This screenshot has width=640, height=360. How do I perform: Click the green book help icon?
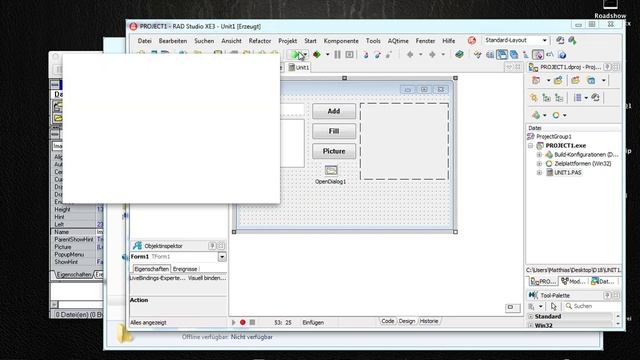click(x=459, y=55)
